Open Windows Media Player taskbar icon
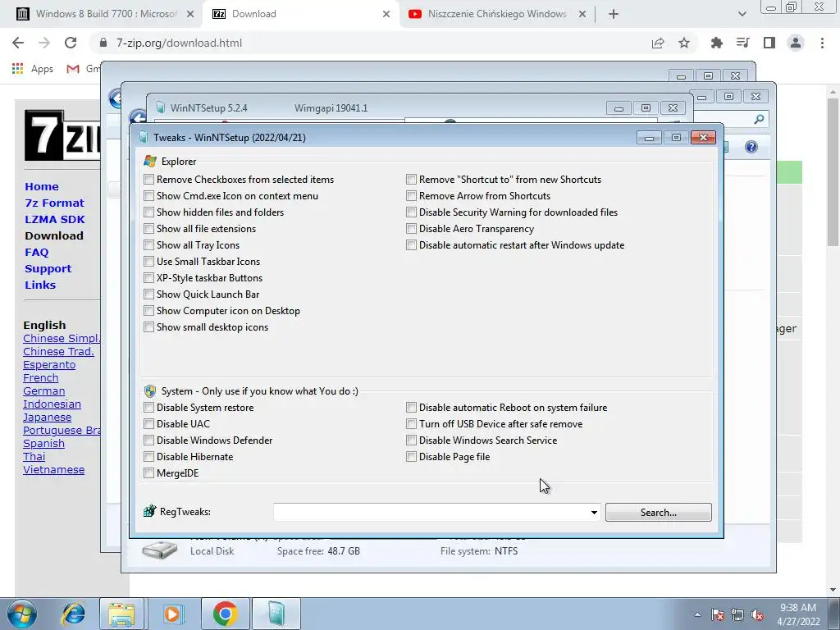The width and height of the screenshot is (840, 630). point(174,614)
